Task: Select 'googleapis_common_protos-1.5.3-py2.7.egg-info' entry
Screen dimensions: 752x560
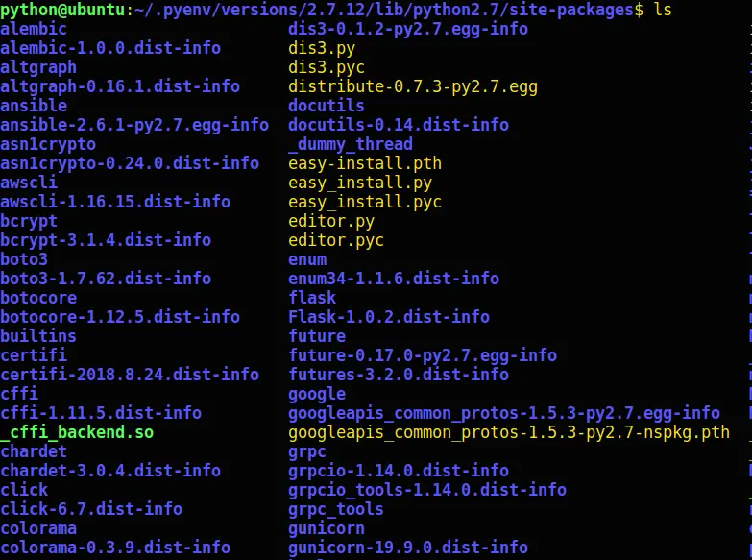Action: [504, 413]
